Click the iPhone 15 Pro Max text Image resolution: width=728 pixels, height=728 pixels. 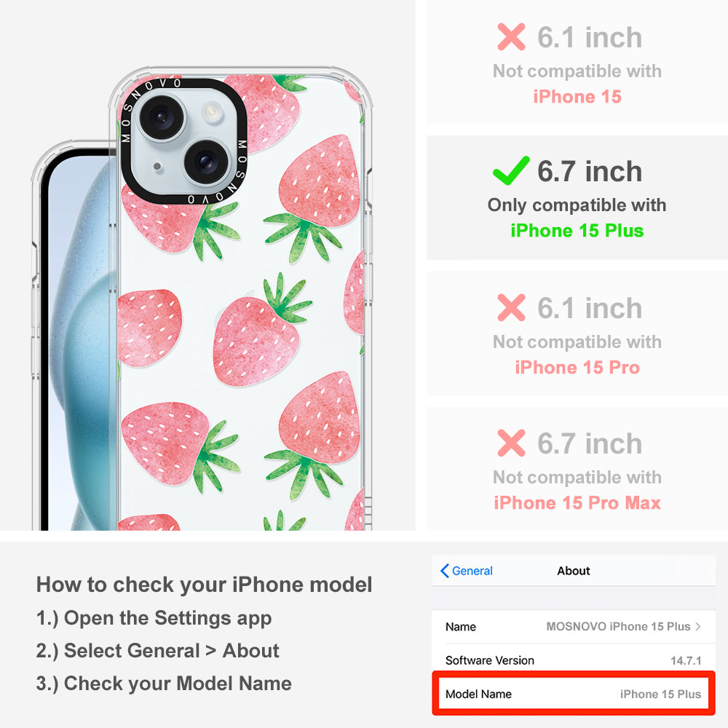(577, 503)
